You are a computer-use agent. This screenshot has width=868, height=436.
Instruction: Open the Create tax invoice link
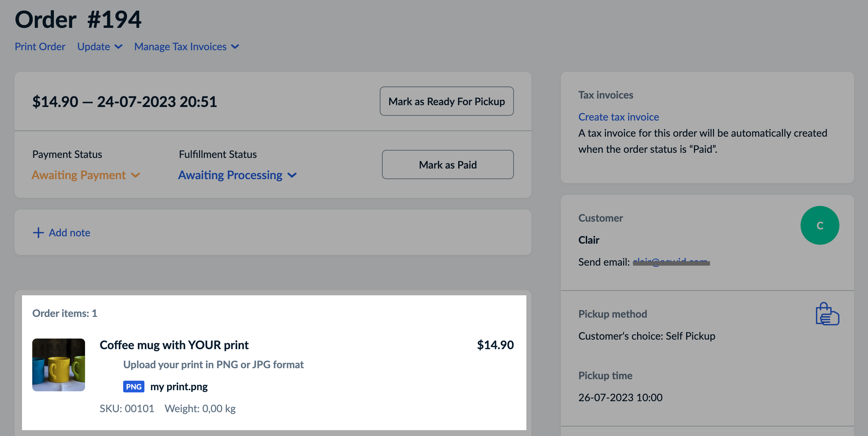pos(618,117)
